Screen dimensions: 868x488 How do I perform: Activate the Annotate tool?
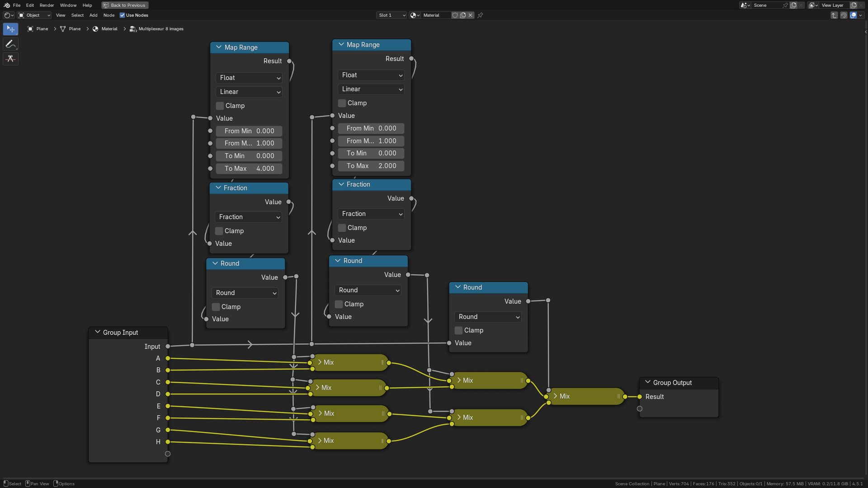10,44
